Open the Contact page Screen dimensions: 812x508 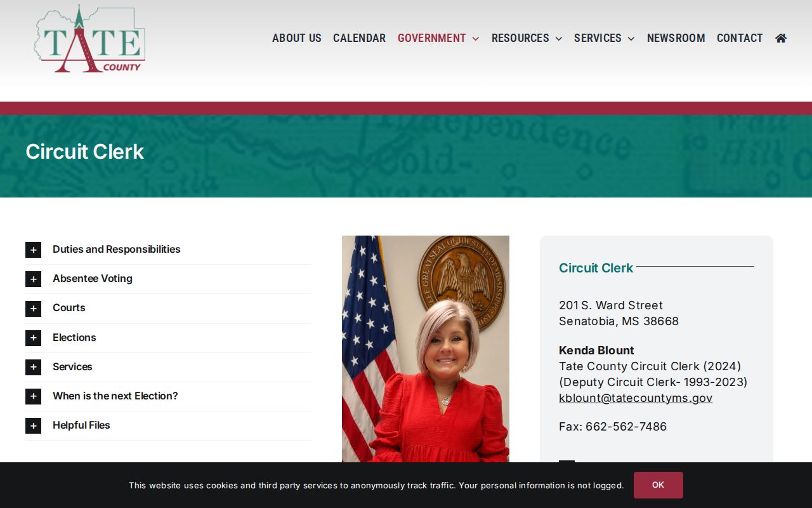[x=740, y=38]
